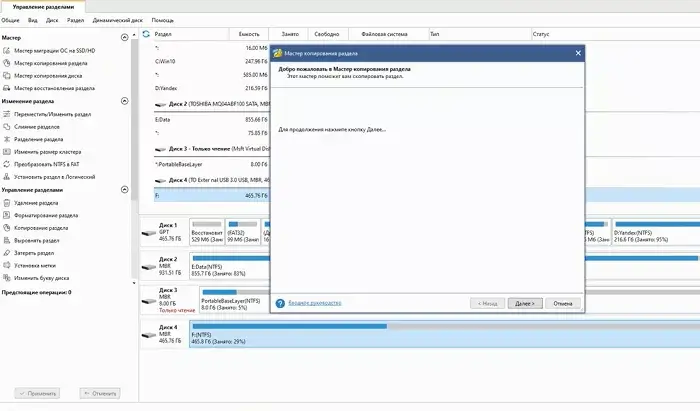Select Переместить/Изменить раздел icon

(7, 114)
